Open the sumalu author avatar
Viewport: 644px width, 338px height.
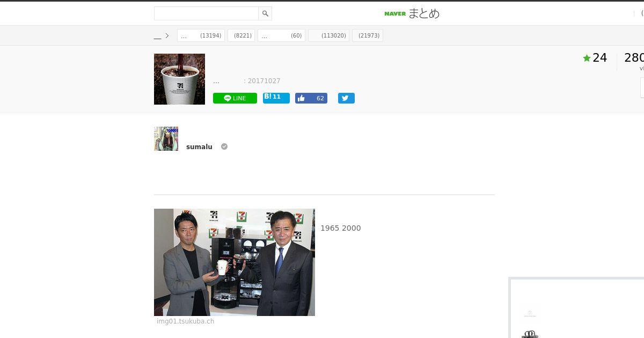[x=166, y=138]
